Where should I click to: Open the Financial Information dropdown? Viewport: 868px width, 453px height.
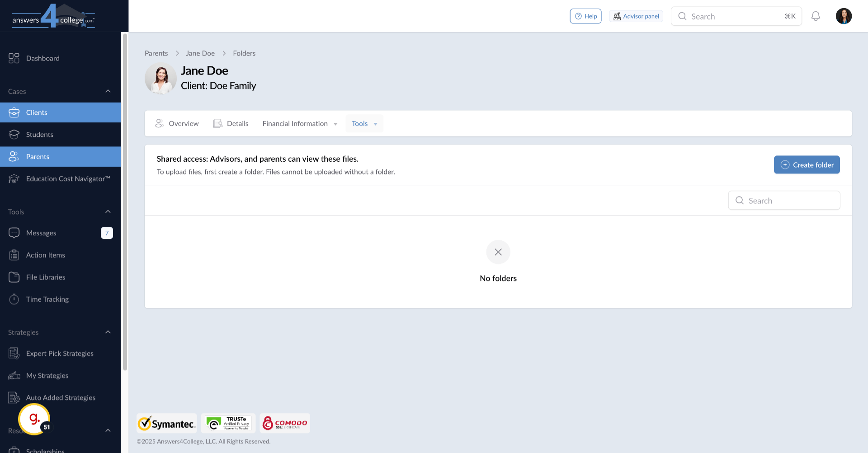[x=299, y=123]
